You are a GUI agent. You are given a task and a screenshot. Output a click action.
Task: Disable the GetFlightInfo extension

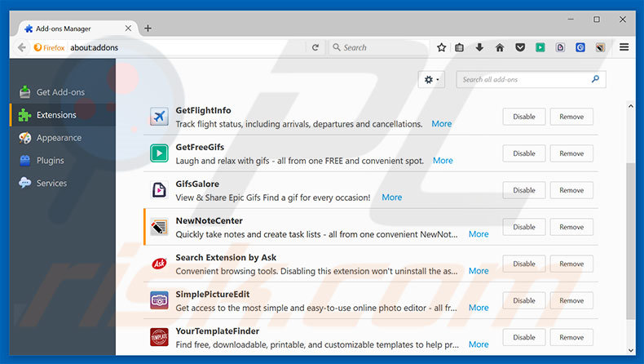(524, 117)
